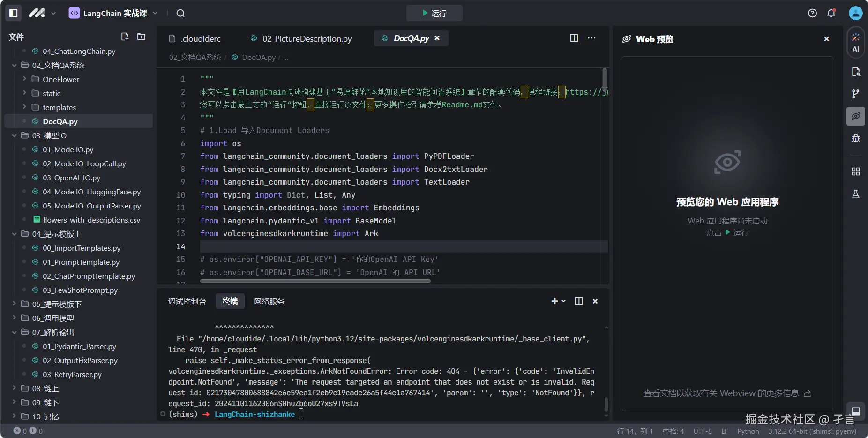Open the extensions grid icon

(855, 171)
